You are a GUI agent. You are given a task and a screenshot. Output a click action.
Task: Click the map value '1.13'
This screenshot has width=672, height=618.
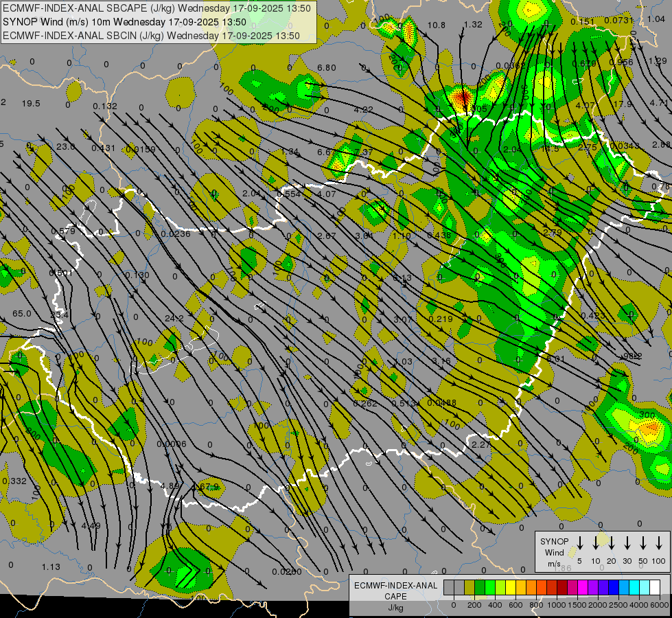(51, 567)
